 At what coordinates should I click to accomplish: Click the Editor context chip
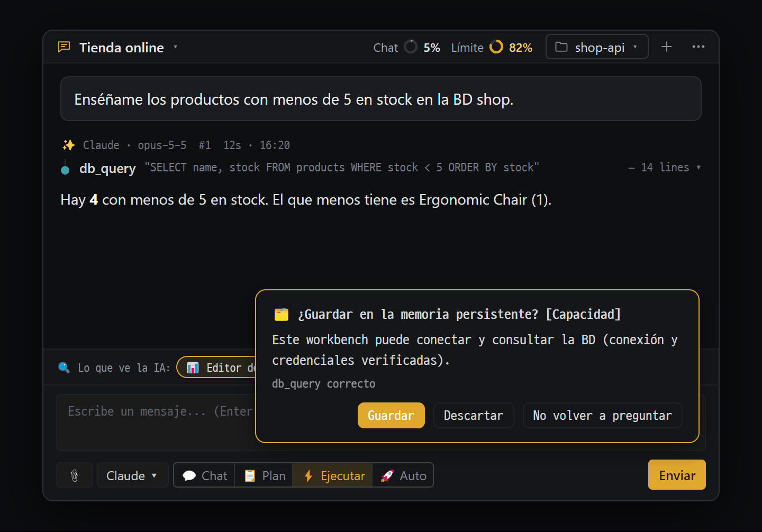pos(217,367)
